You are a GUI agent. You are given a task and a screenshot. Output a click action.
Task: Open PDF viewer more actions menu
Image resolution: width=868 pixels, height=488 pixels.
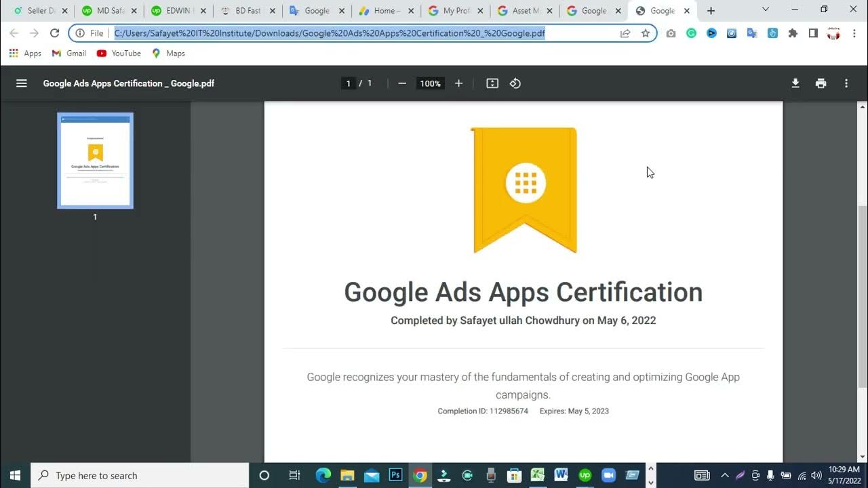[x=846, y=83]
